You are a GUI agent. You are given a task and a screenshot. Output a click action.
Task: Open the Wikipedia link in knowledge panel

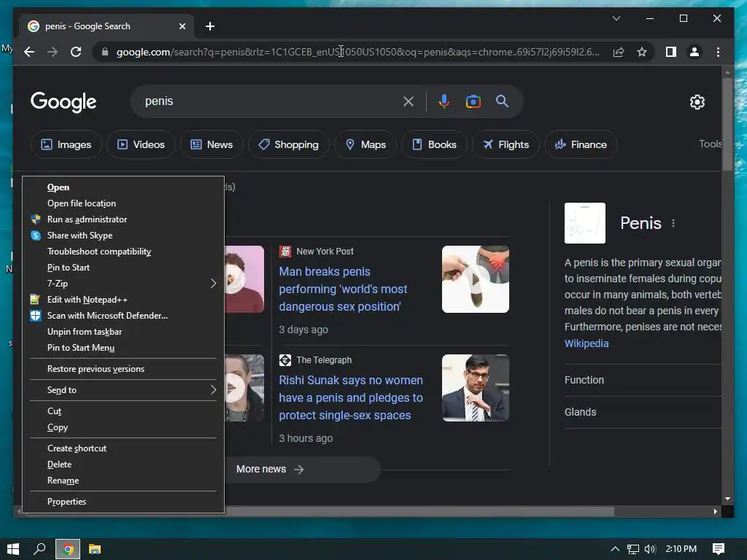tap(587, 343)
